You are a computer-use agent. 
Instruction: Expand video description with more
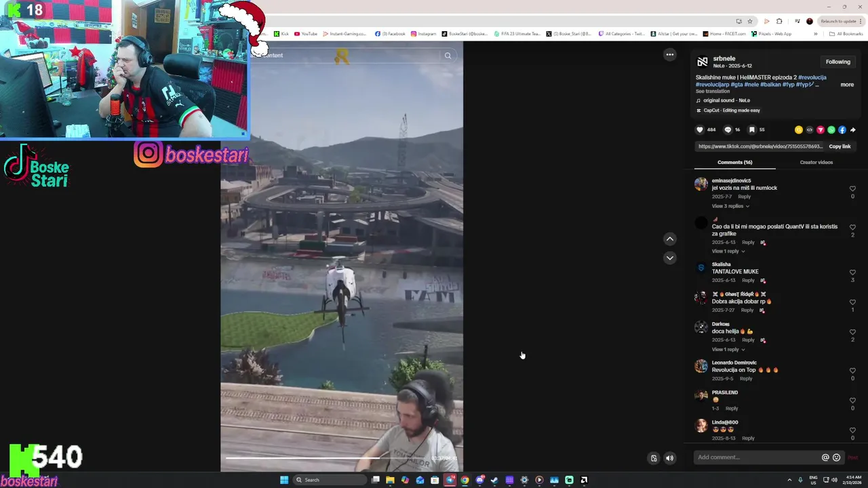[847, 85]
